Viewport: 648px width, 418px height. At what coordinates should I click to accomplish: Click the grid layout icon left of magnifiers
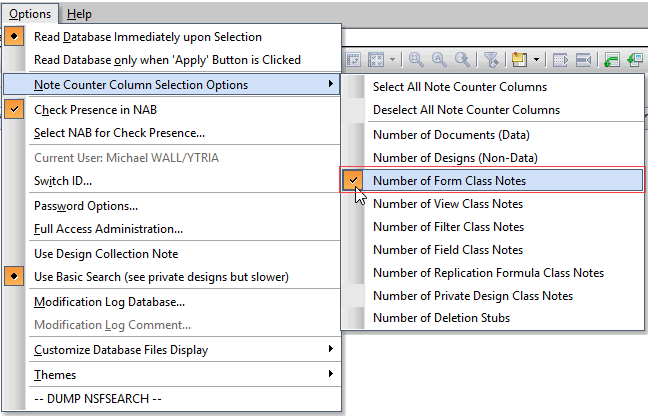[x=378, y=61]
